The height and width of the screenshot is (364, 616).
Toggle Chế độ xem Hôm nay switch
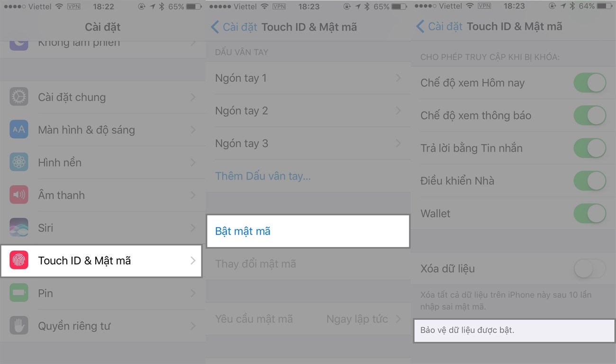pos(589,83)
